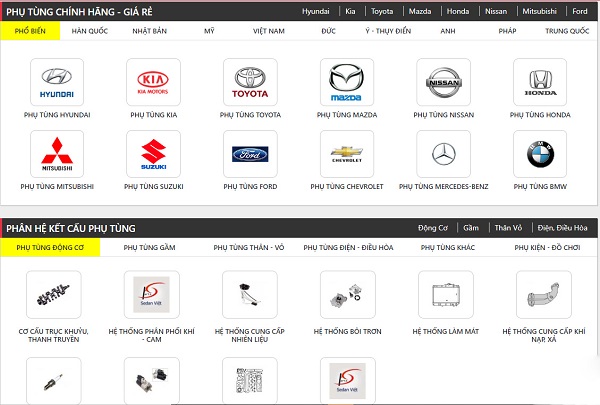
Task: Click the intake exhaust pipe image tile
Action: 543,294
